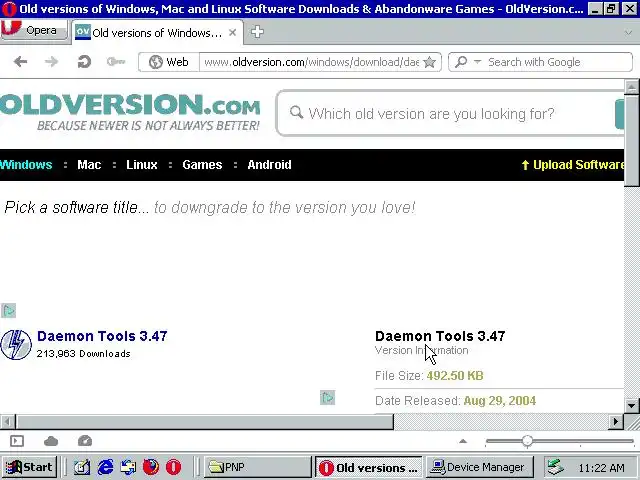Image resolution: width=640 pixels, height=480 pixels.
Task: Close the Old versions of Windows tab
Action: point(233,32)
